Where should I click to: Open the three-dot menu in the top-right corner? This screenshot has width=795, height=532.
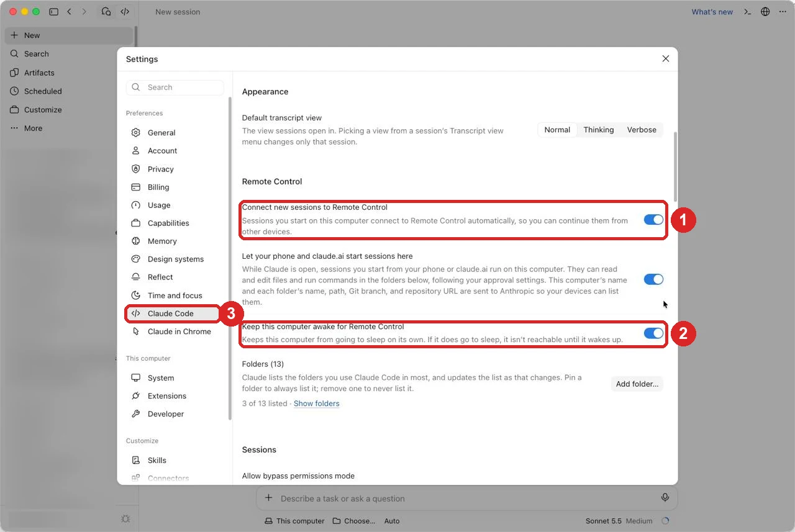click(x=783, y=12)
